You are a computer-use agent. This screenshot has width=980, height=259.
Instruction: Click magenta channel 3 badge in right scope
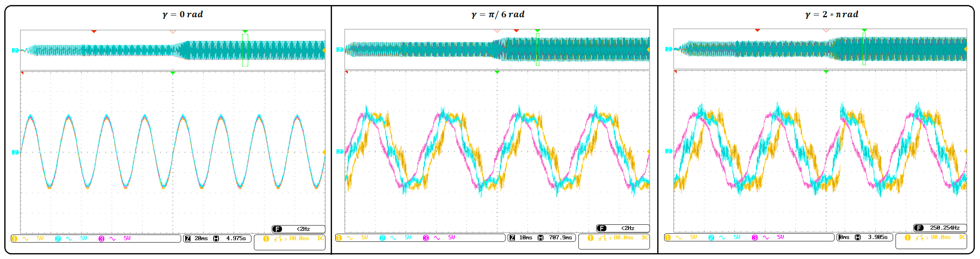tap(754, 238)
